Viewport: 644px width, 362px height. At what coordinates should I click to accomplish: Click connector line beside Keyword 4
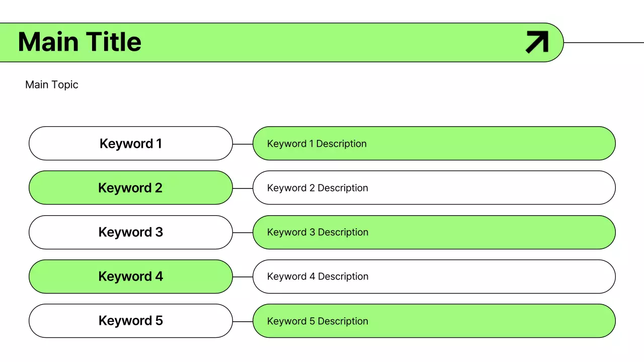pyautogui.click(x=243, y=277)
